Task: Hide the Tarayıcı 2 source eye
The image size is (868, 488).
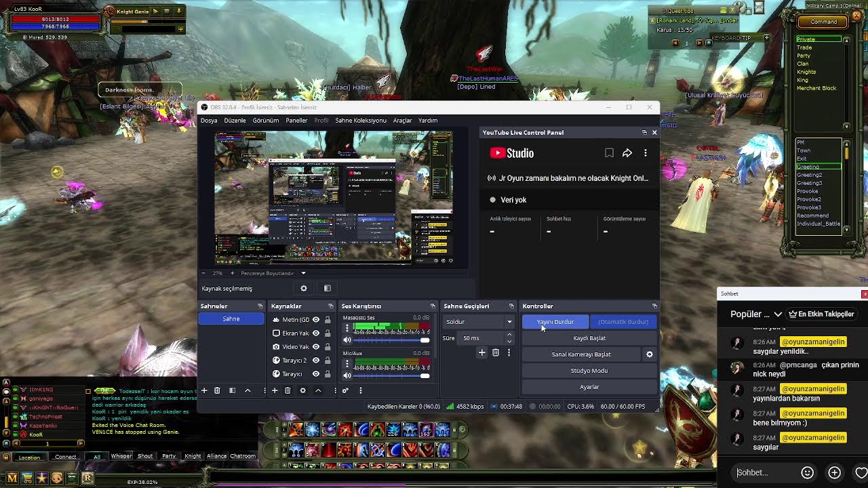Action: (315, 361)
